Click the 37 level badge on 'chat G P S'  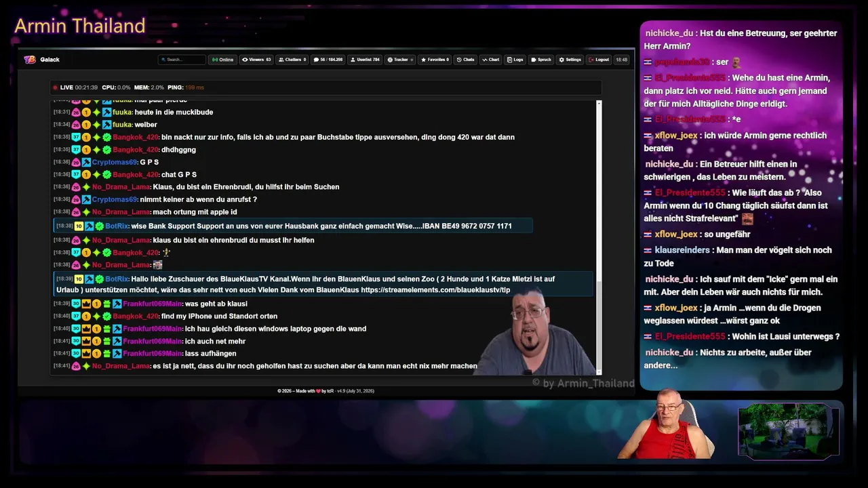(x=76, y=175)
